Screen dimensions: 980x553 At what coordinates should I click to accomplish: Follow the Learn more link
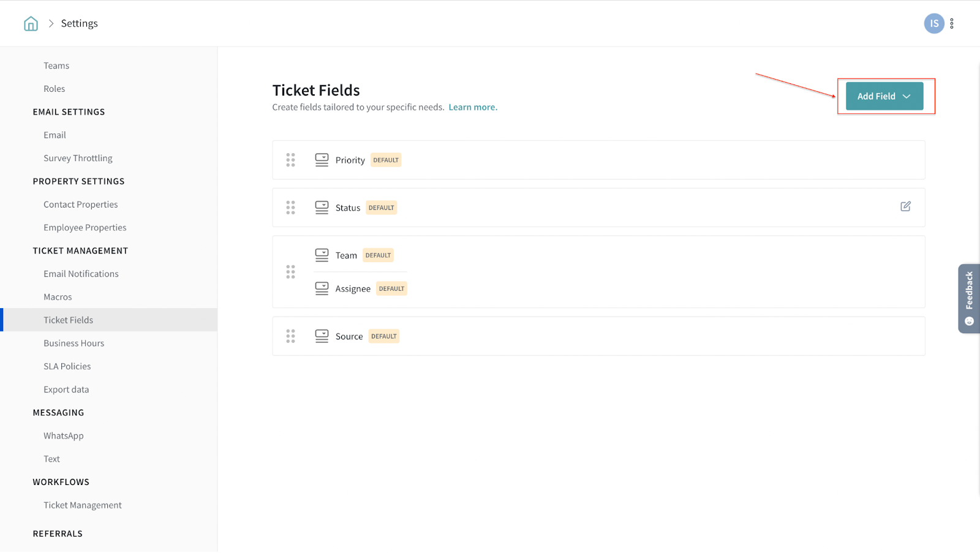[472, 107]
